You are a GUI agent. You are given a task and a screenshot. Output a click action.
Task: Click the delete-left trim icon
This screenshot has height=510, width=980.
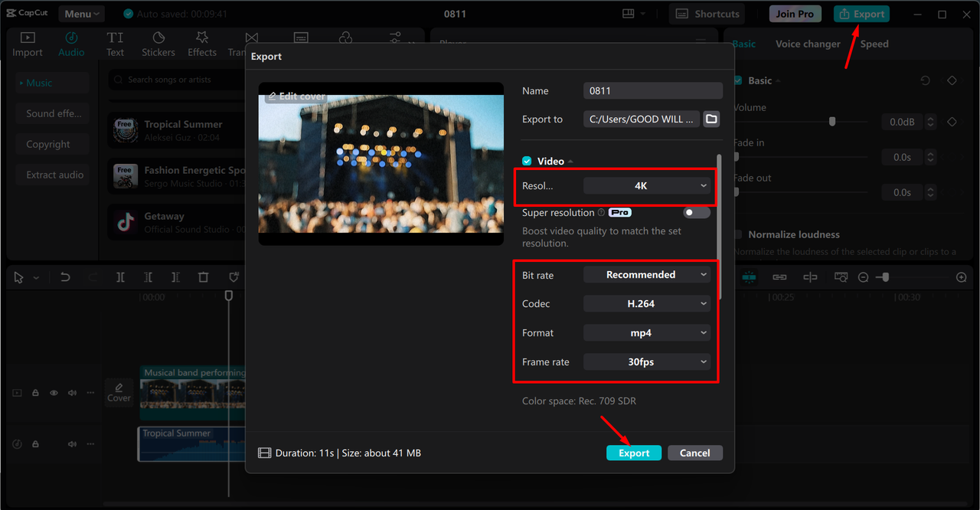[x=148, y=277]
